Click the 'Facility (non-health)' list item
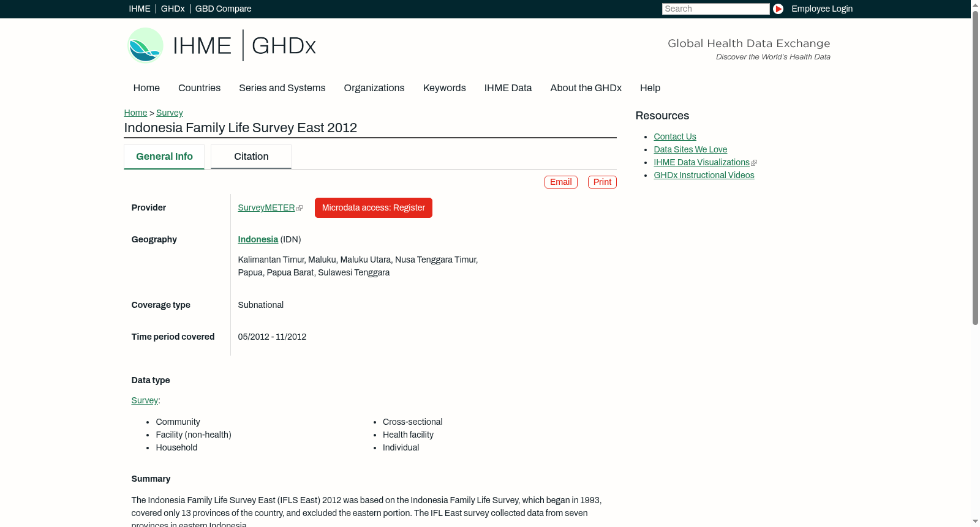The height and width of the screenshot is (527, 980). pyautogui.click(x=194, y=435)
